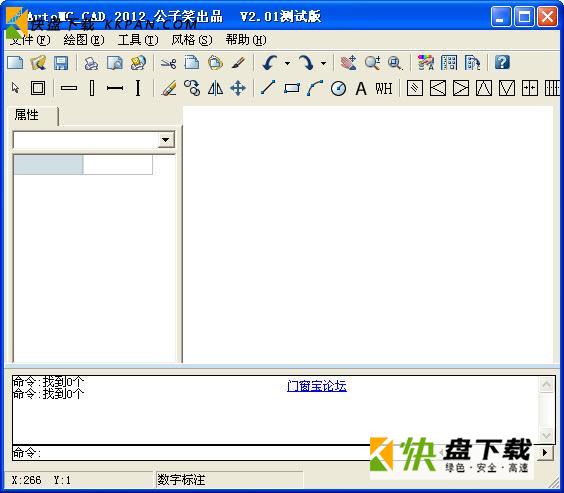Open the 门窗宝论坛 link
The image size is (564, 493).
pos(317,386)
